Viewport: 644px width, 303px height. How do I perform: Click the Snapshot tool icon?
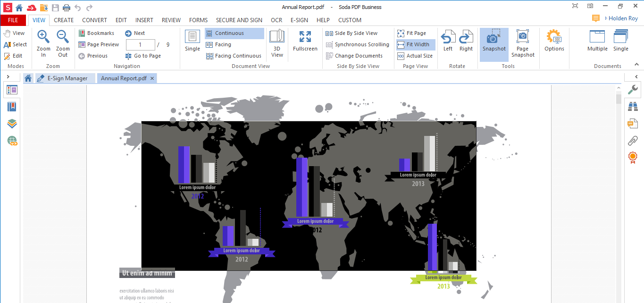(494, 38)
